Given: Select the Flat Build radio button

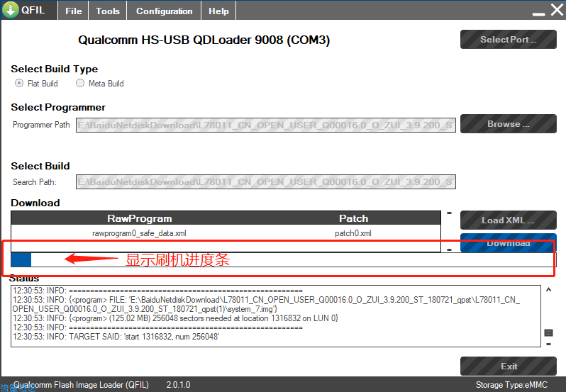Looking at the screenshot, I should pyautogui.click(x=19, y=84).
